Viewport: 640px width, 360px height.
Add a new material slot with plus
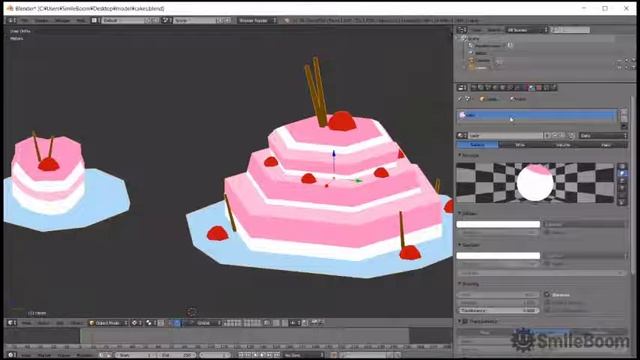624,112
